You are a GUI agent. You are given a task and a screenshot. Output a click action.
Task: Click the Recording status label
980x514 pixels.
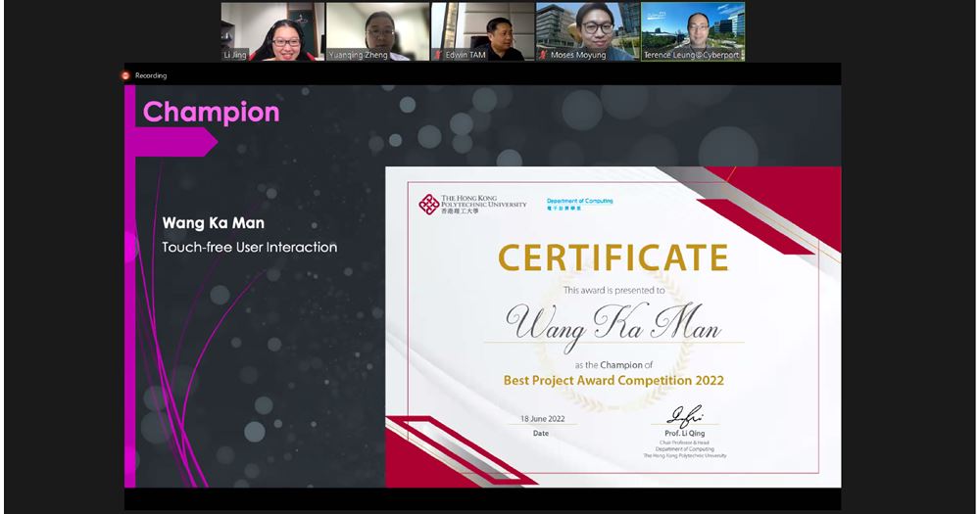pos(151,75)
